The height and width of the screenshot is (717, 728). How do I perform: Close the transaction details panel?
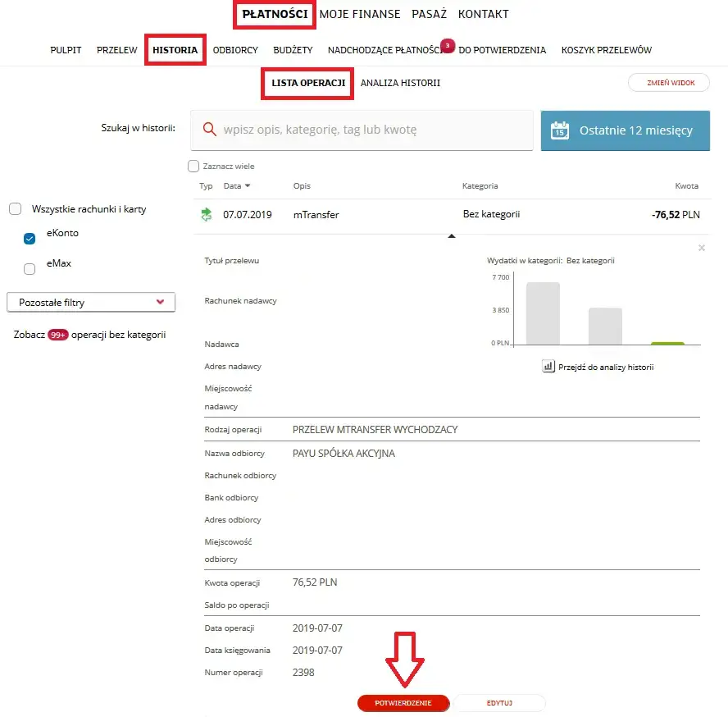[x=702, y=248]
